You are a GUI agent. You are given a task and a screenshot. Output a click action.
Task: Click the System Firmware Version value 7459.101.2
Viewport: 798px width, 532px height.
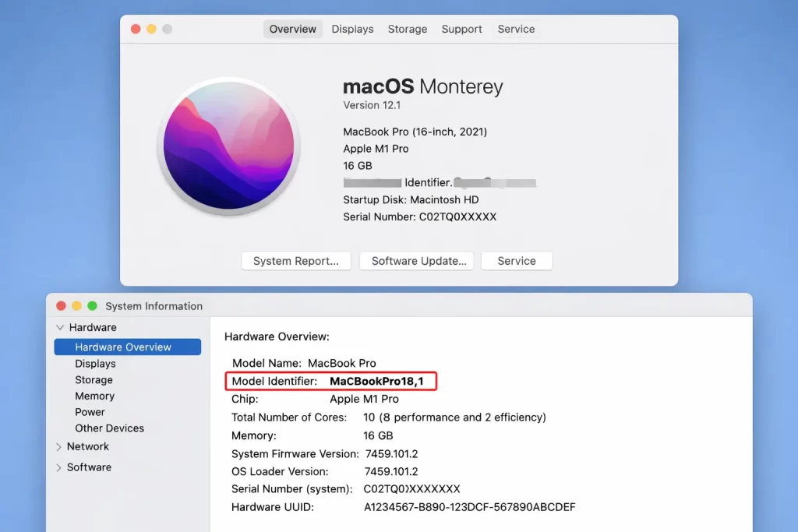click(x=391, y=453)
